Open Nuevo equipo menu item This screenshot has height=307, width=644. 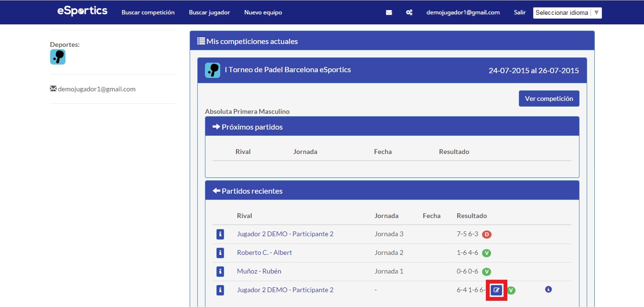point(263,12)
